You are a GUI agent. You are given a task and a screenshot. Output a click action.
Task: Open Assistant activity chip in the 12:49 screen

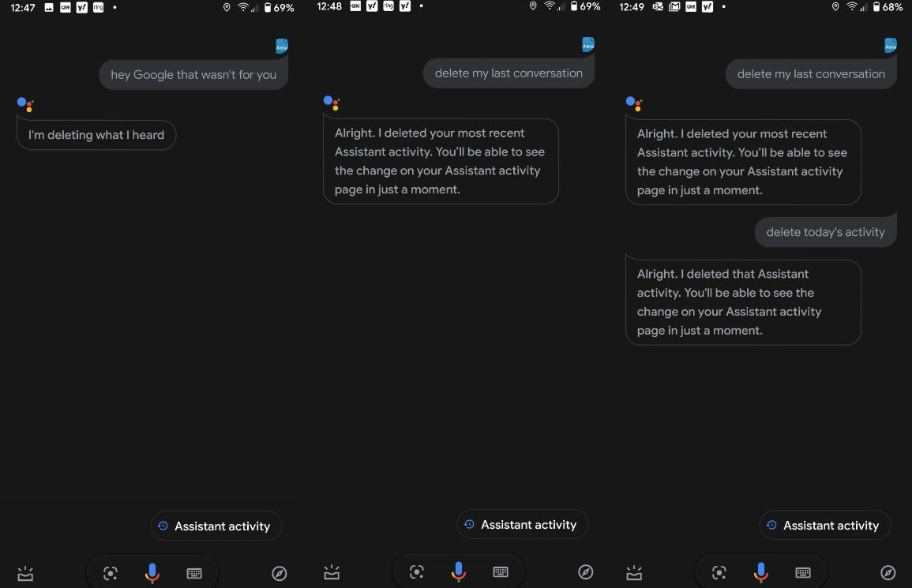pos(825,525)
